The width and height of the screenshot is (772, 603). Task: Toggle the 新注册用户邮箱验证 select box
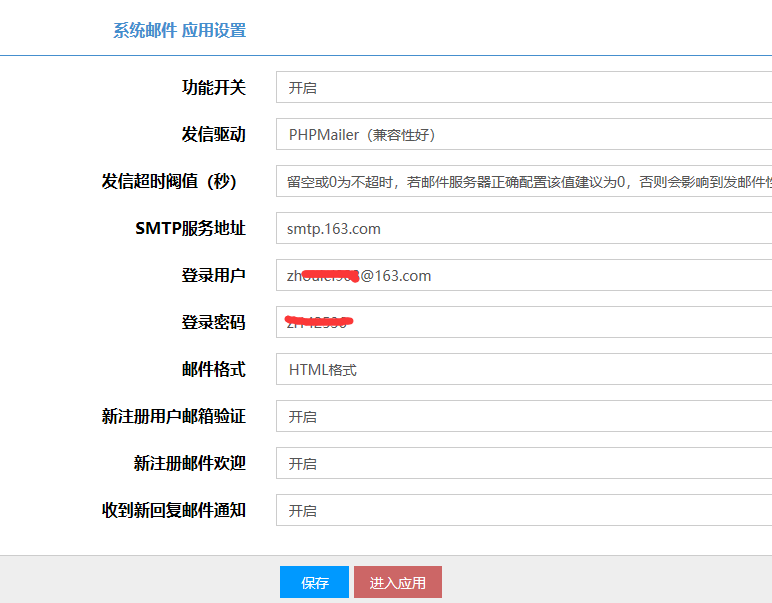coord(523,416)
